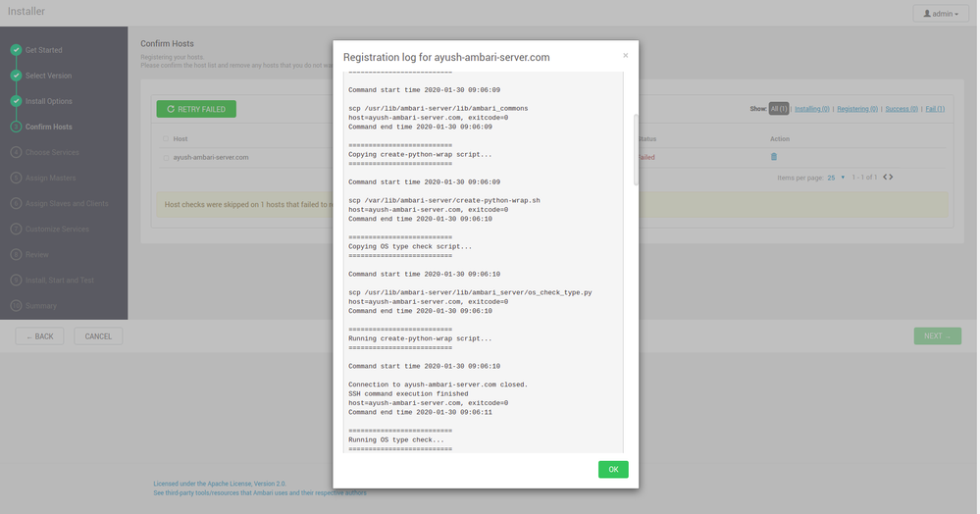Image resolution: width=980 pixels, height=514 pixels.
Task: Open the Install Options step
Action: pyautogui.click(x=49, y=101)
